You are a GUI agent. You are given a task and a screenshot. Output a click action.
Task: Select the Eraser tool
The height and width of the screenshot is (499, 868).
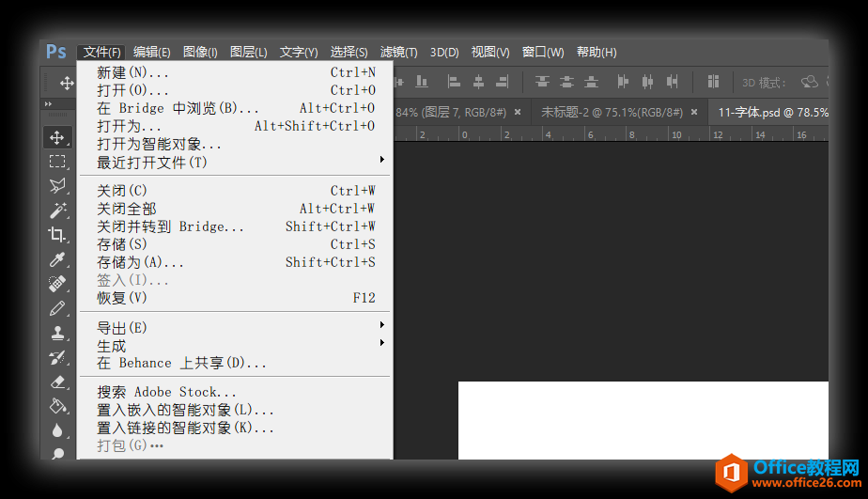[x=57, y=382]
